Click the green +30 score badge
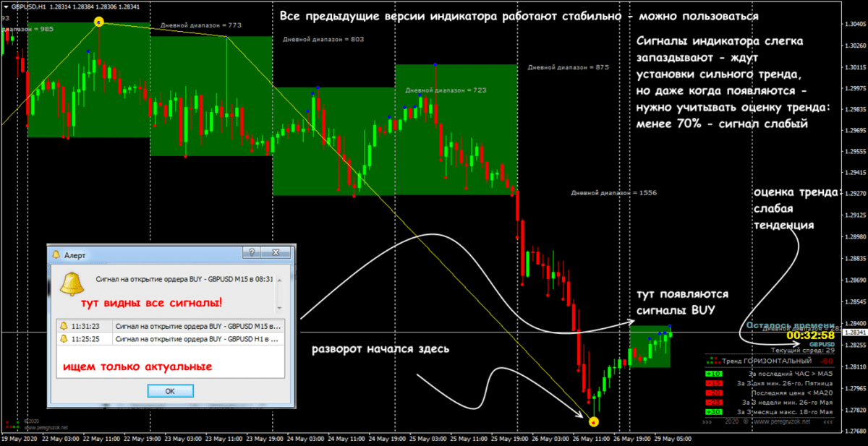This screenshot has width=868, height=446. tap(713, 411)
